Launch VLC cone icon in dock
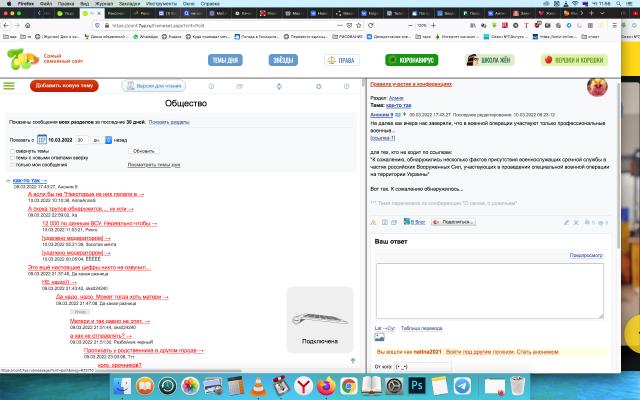The image size is (640, 400). coord(256,385)
